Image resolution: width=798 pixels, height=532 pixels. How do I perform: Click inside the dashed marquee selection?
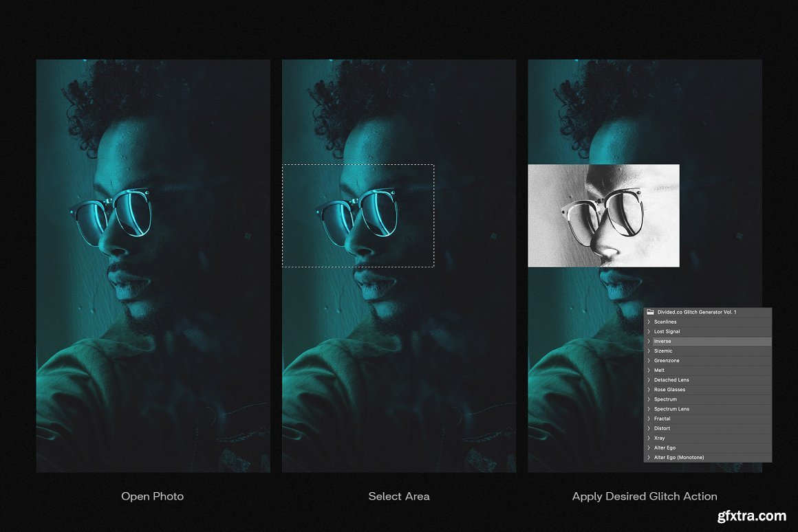358,215
